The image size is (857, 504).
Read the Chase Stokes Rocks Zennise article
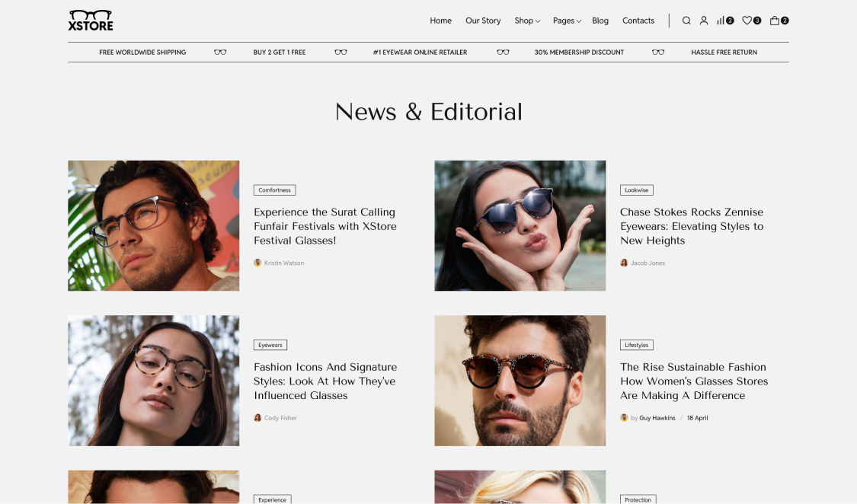point(691,226)
